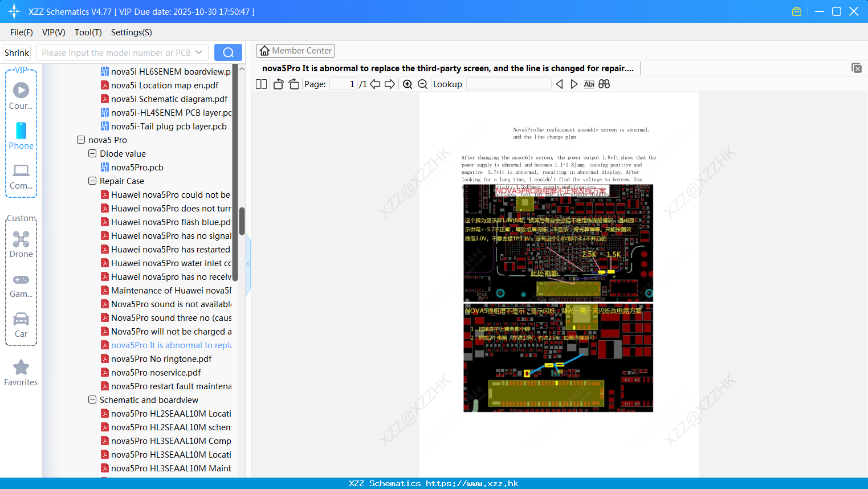This screenshot has width=868, height=489.
Task: Open nova5Pro noservice.pdf
Action: tap(150, 372)
